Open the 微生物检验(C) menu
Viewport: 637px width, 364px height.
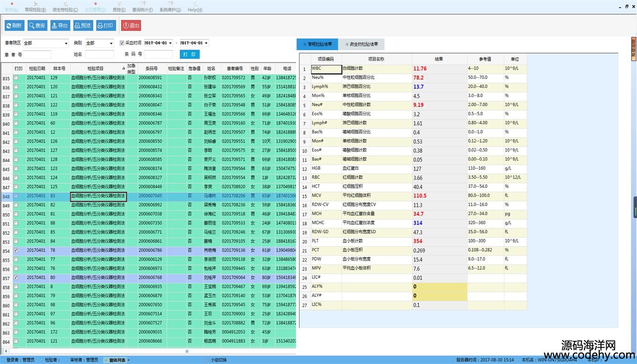(65, 7)
